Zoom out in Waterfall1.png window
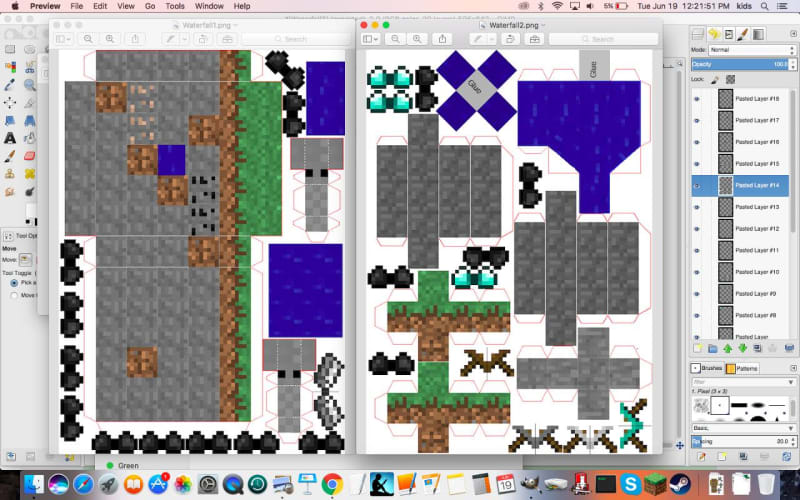This screenshot has width=800, height=500. pyautogui.click(x=88, y=39)
